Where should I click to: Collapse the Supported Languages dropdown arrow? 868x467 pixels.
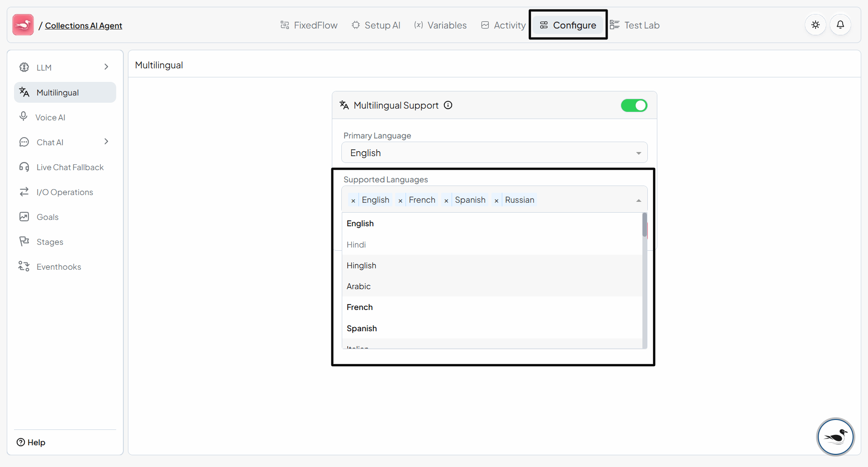tap(638, 200)
